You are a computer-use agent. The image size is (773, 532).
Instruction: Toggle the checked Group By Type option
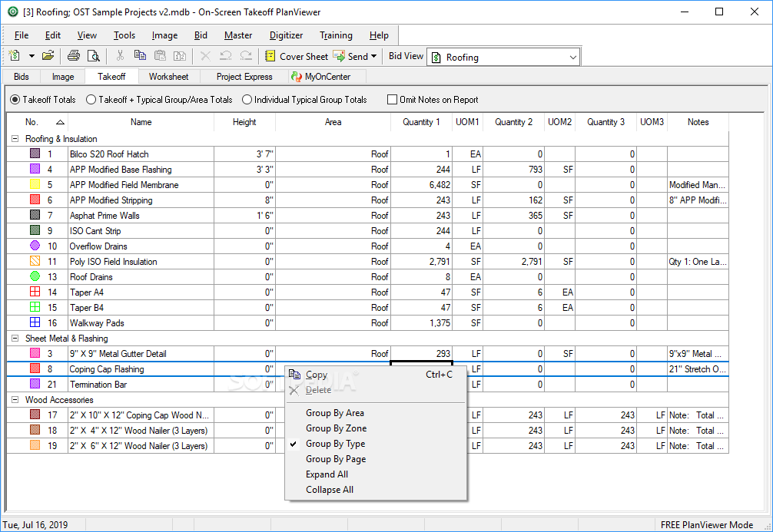[x=376, y=444]
